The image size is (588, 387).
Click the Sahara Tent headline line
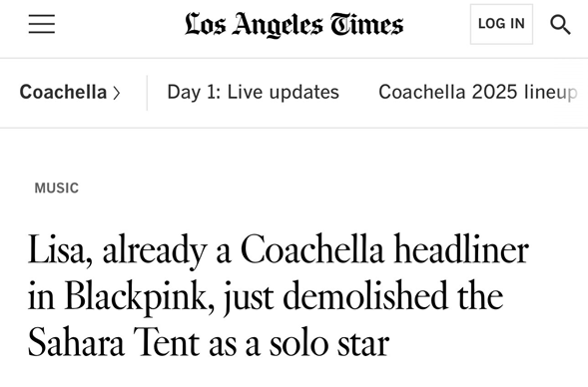coord(209,343)
